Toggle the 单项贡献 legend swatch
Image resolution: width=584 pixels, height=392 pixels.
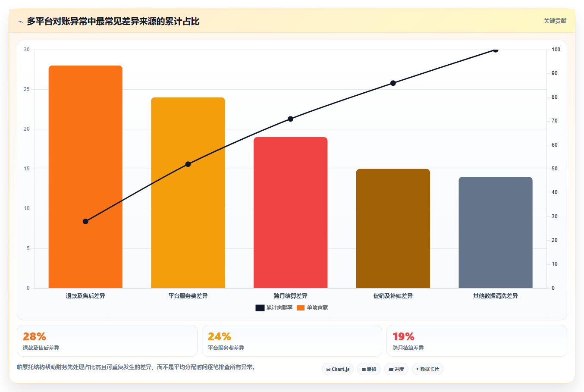(x=301, y=307)
